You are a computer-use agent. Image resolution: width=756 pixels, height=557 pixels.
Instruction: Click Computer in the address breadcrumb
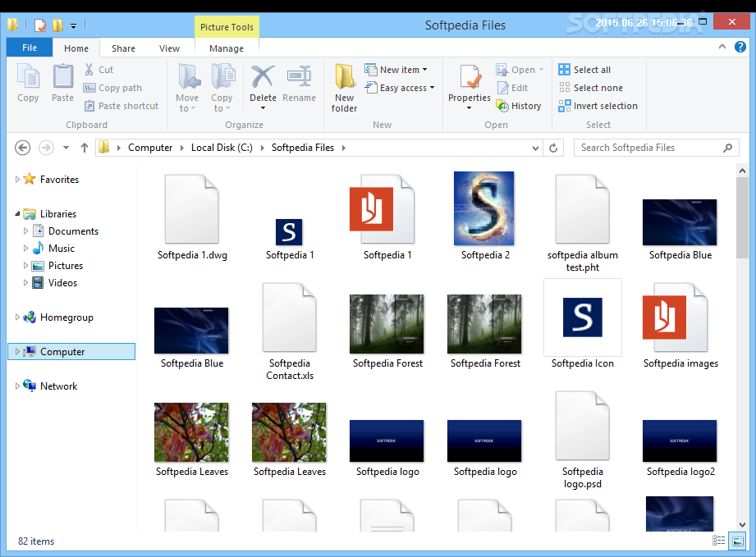150,148
